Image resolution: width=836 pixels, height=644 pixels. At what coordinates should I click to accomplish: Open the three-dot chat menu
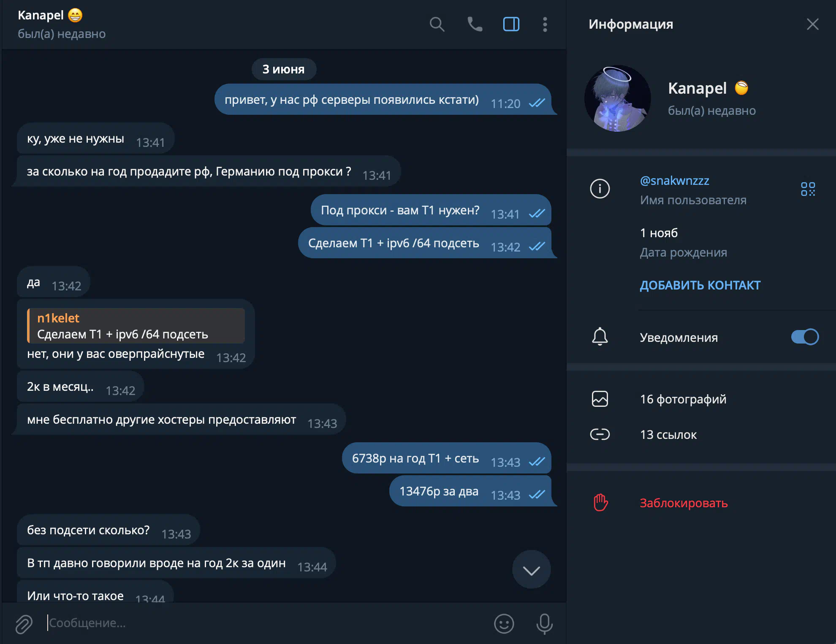click(x=545, y=24)
